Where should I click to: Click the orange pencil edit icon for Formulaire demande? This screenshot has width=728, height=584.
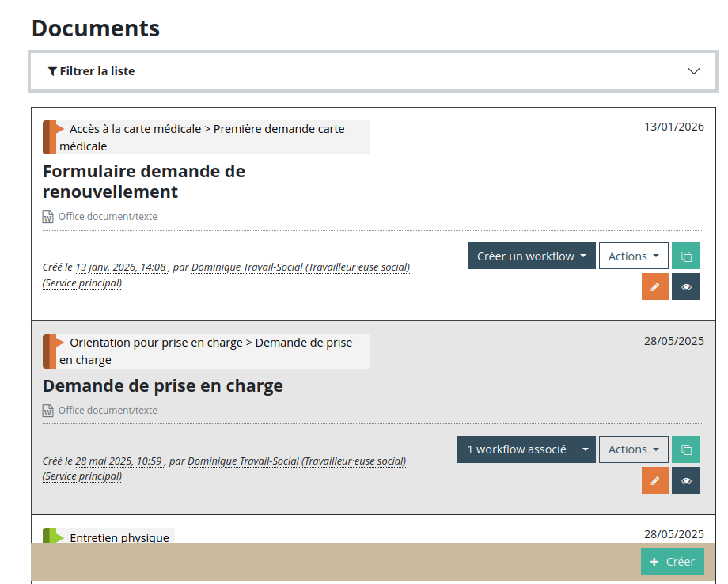[654, 287]
